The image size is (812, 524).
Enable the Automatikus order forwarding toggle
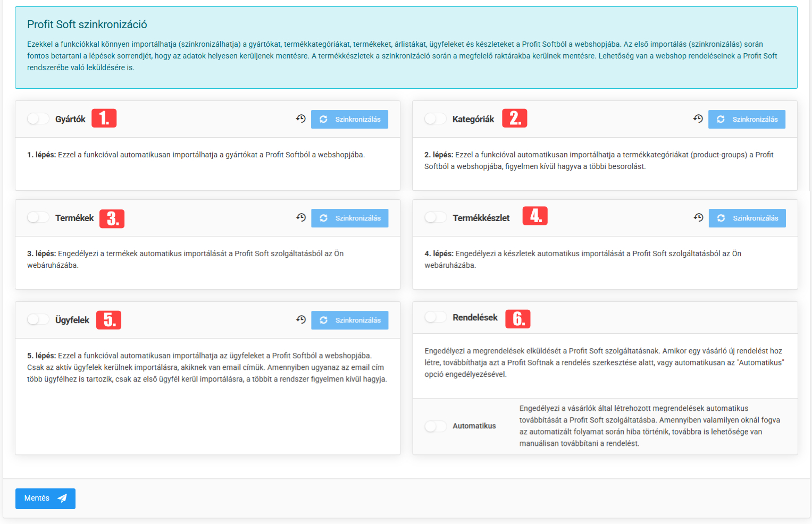[436, 426]
